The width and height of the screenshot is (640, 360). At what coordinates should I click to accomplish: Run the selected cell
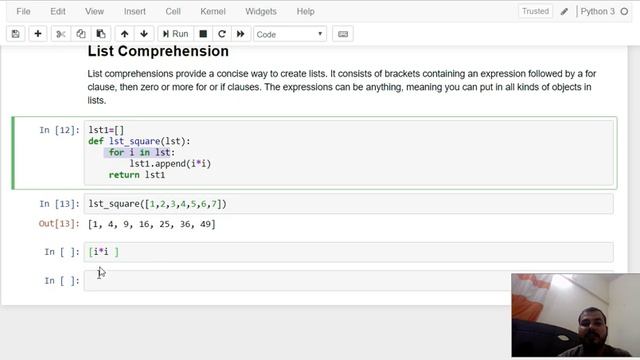click(x=176, y=34)
